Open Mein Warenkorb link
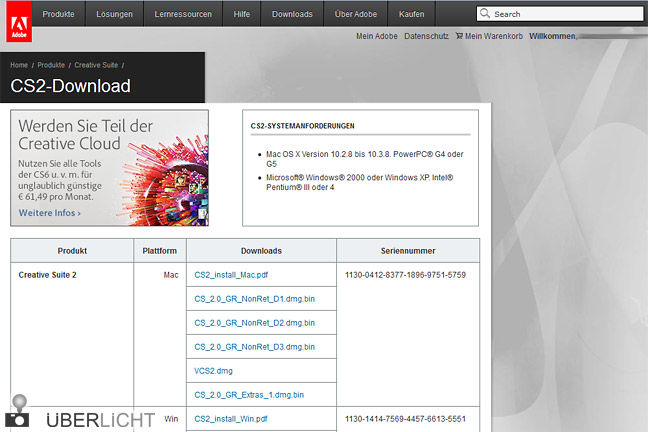The image size is (648, 432). coord(493,36)
